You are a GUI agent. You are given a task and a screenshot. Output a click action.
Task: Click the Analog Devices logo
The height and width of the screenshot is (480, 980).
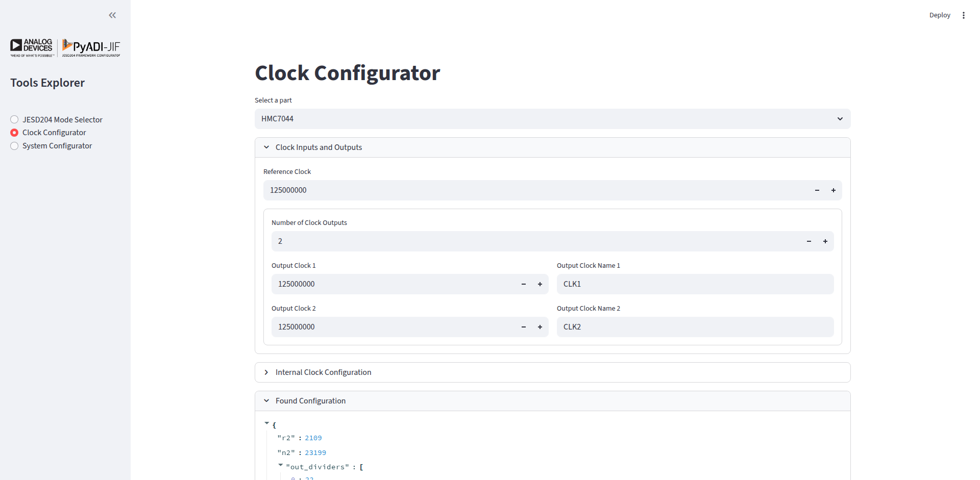coord(32,47)
